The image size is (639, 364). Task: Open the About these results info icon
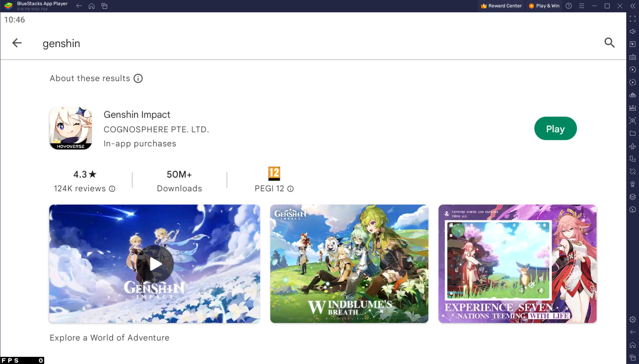click(x=138, y=78)
